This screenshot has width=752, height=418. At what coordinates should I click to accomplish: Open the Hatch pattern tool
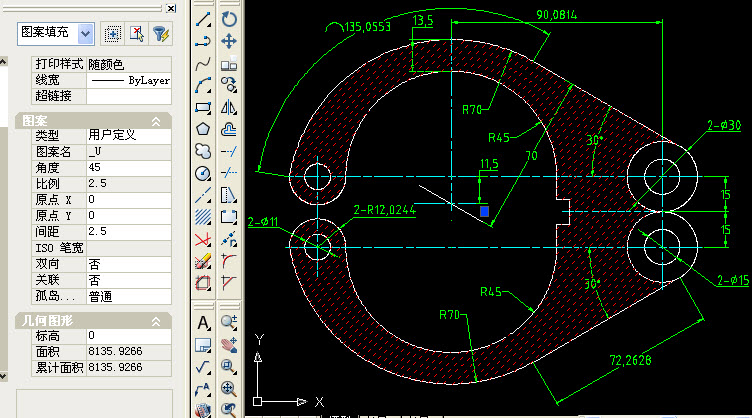203,217
